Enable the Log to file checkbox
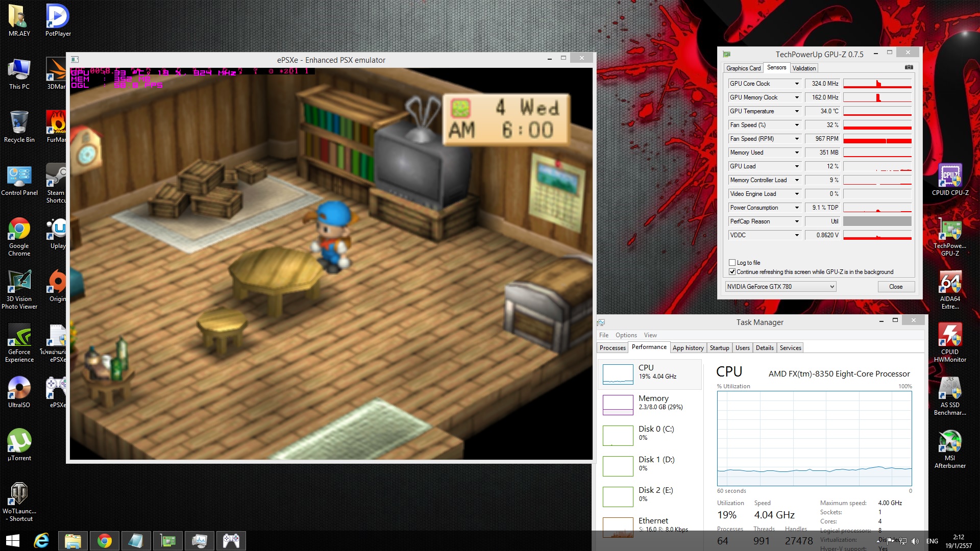Image resolution: width=980 pixels, height=551 pixels. point(732,263)
